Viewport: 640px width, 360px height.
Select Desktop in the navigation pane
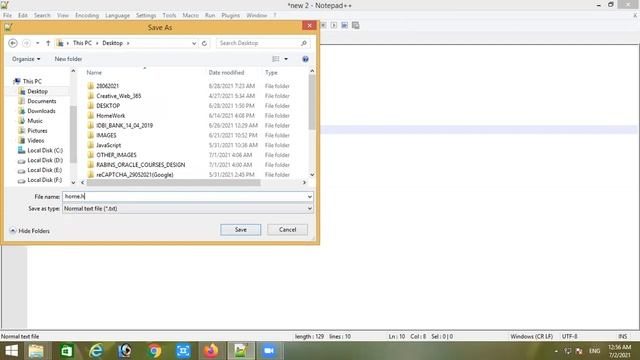pyautogui.click(x=38, y=91)
